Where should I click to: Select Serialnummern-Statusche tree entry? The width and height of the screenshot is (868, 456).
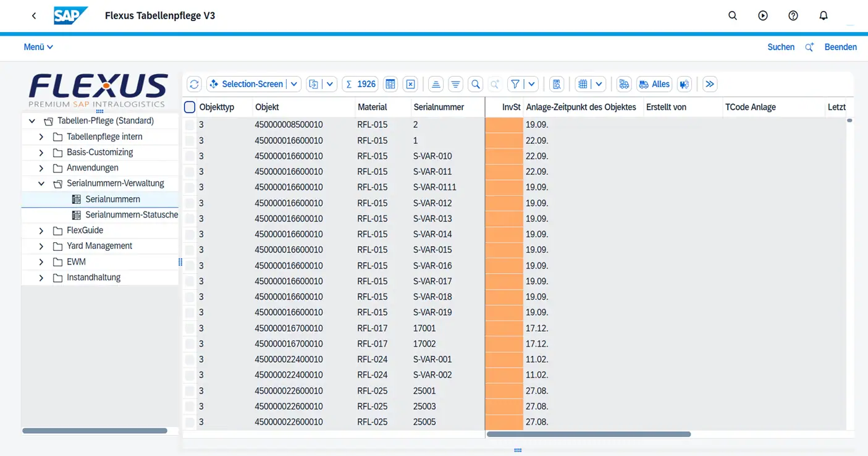click(131, 215)
